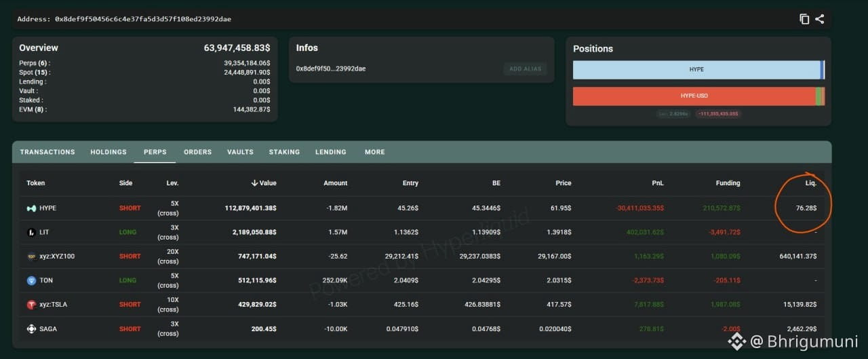Image resolution: width=868 pixels, height=359 pixels.
Task: Select the Perps tab
Action: (155, 152)
